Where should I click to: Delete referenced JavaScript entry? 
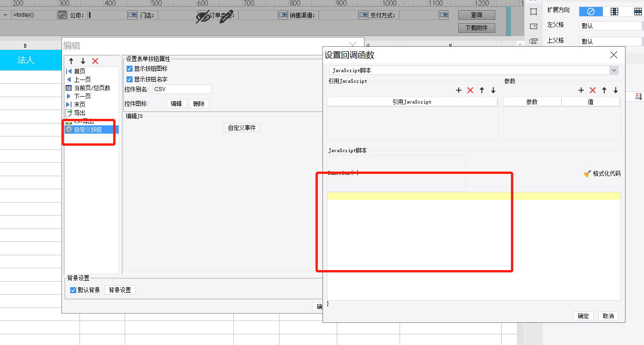pyautogui.click(x=470, y=90)
